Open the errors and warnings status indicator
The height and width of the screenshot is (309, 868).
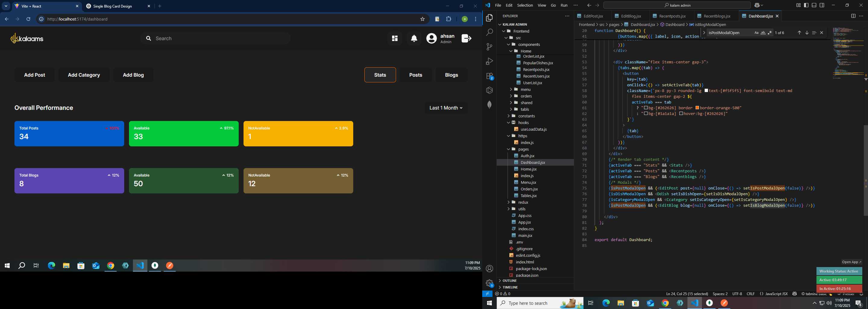click(x=502, y=294)
